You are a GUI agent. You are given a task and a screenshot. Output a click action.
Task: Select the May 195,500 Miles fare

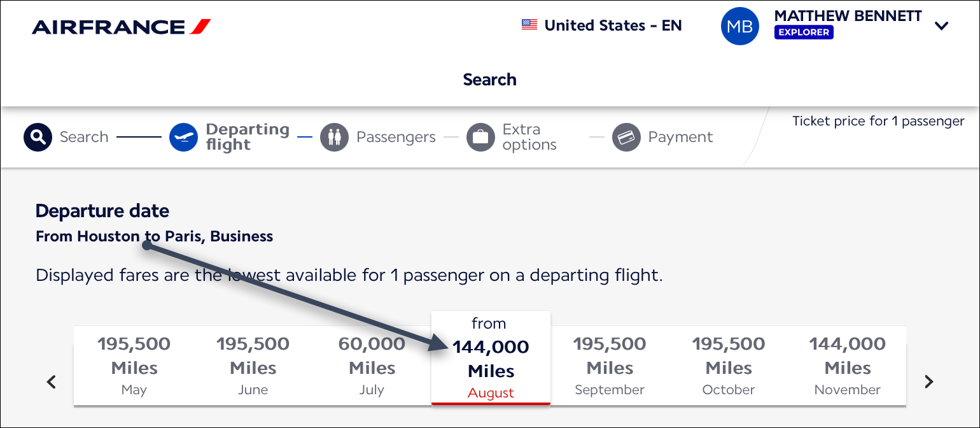pos(134,366)
